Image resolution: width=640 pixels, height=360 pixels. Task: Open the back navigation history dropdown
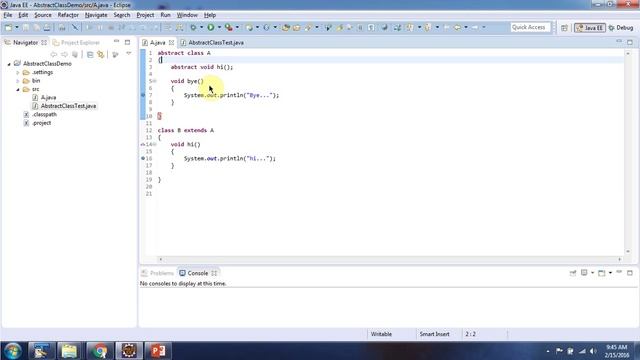pos(466,27)
